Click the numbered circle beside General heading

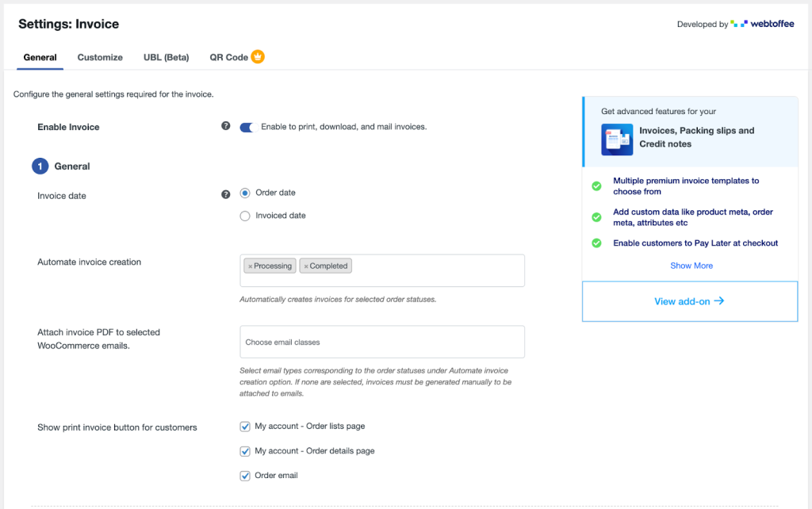41,166
